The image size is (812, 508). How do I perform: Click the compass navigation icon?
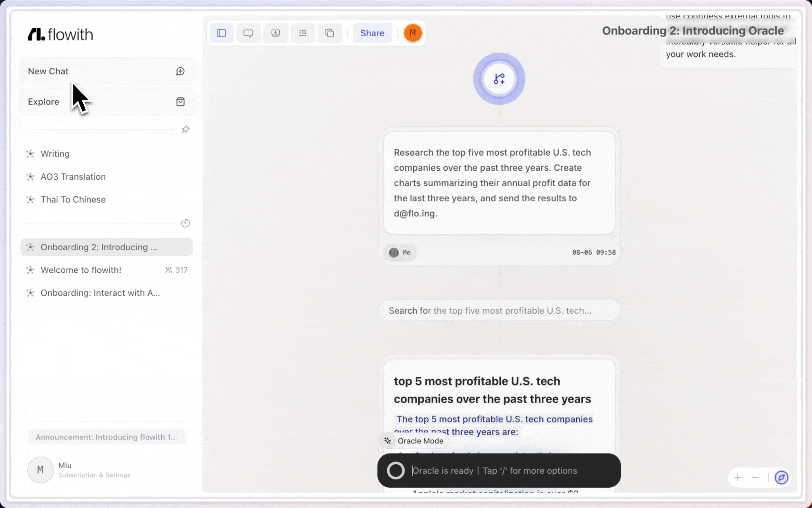pyautogui.click(x=781, y=478)
